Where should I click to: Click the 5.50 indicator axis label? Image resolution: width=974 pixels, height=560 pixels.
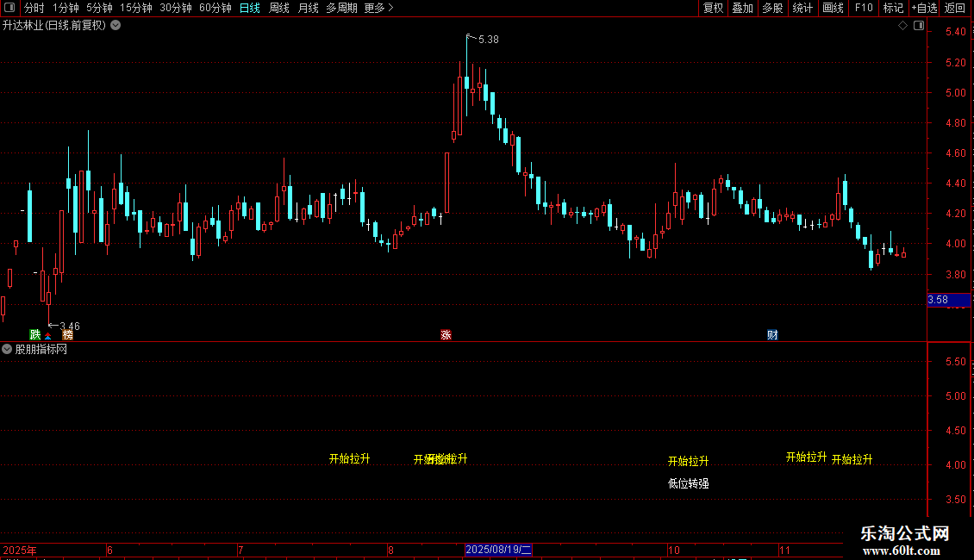[955, 362]
